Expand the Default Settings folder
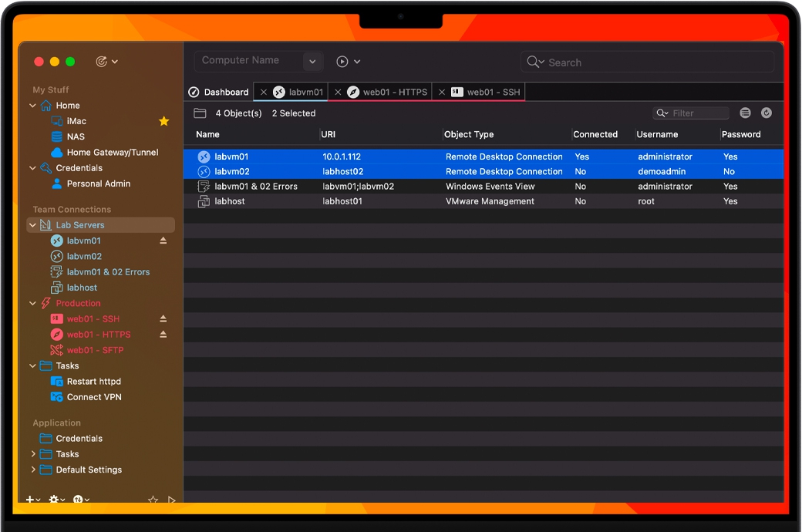Screen dimensions: 802x532 33,470
